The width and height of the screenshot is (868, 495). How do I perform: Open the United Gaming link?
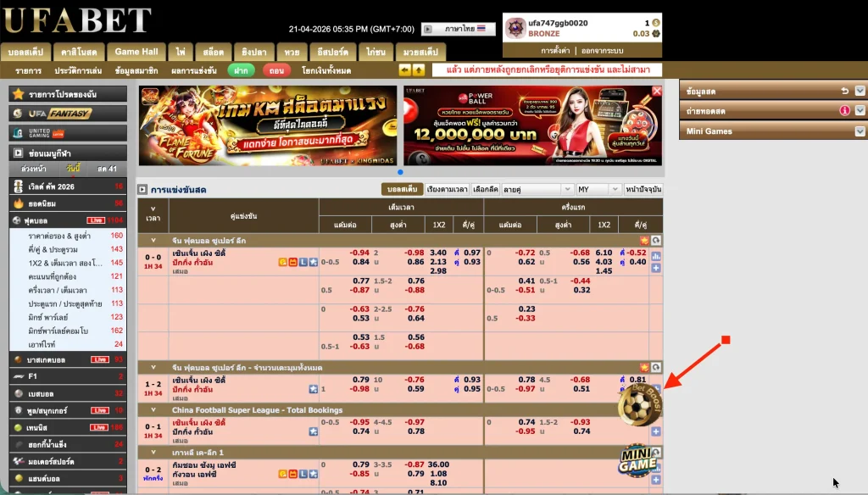pyautogui.click(x=68, y=133)
